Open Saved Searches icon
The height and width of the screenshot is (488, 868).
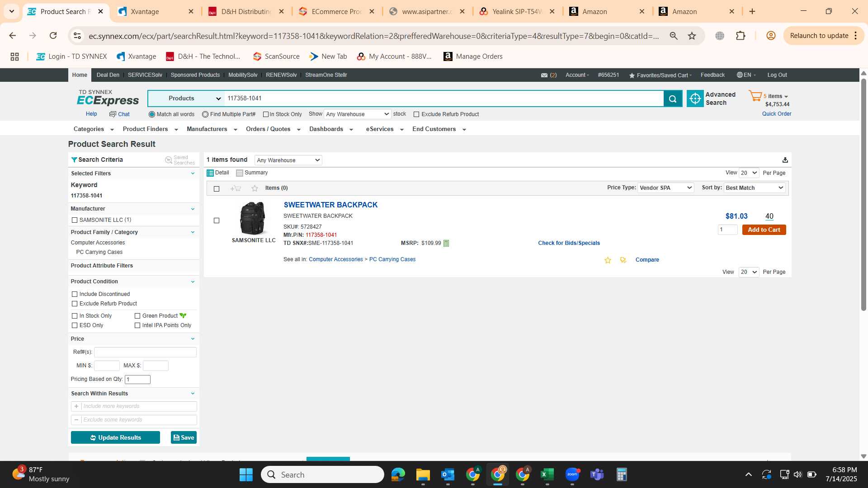[x=169, y=160]
